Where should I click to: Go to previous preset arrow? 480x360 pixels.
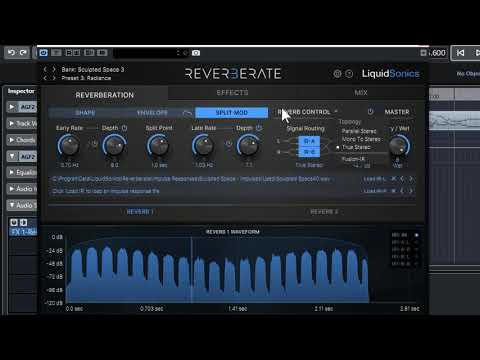[46, 78]
